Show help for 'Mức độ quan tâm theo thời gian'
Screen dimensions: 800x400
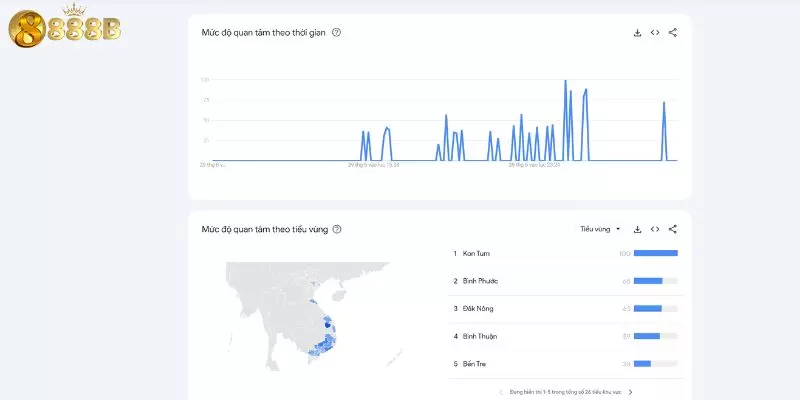[336, 32]
